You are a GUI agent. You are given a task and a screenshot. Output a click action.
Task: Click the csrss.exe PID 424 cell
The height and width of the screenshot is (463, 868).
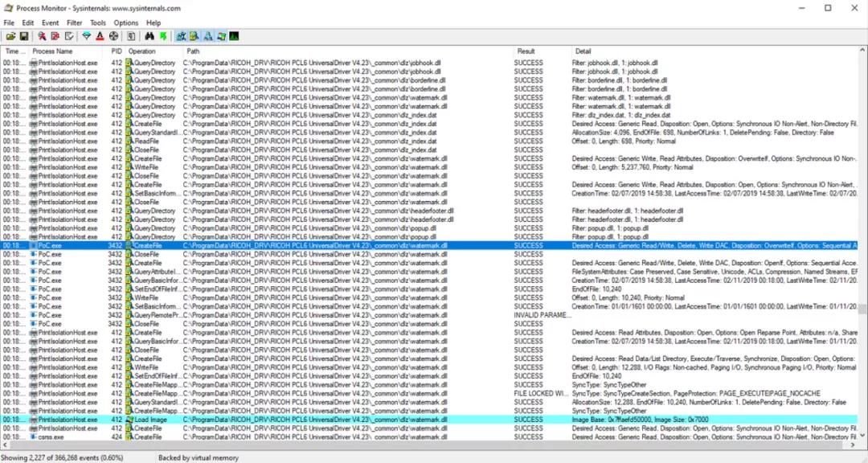point(117,437)
